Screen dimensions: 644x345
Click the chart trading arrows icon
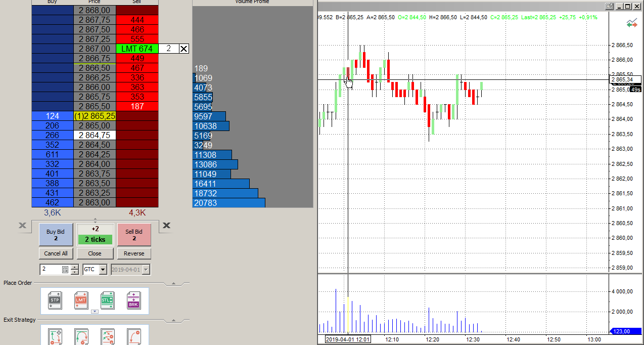631,23
